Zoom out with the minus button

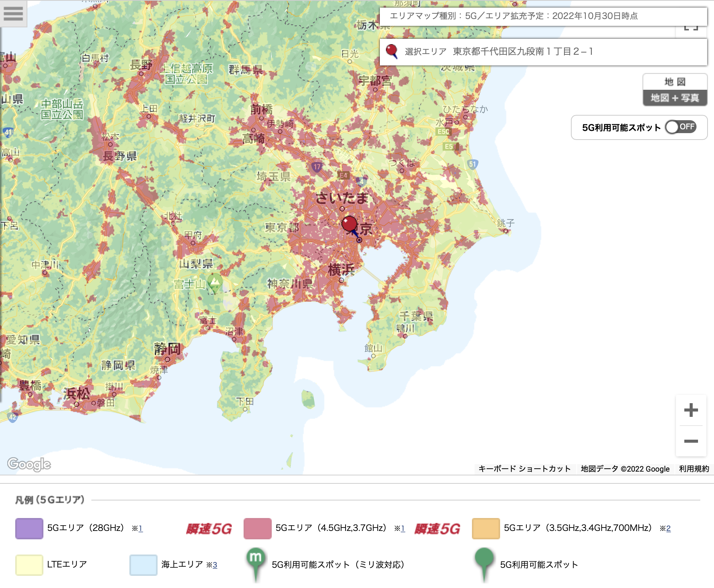tap(691, 441)
